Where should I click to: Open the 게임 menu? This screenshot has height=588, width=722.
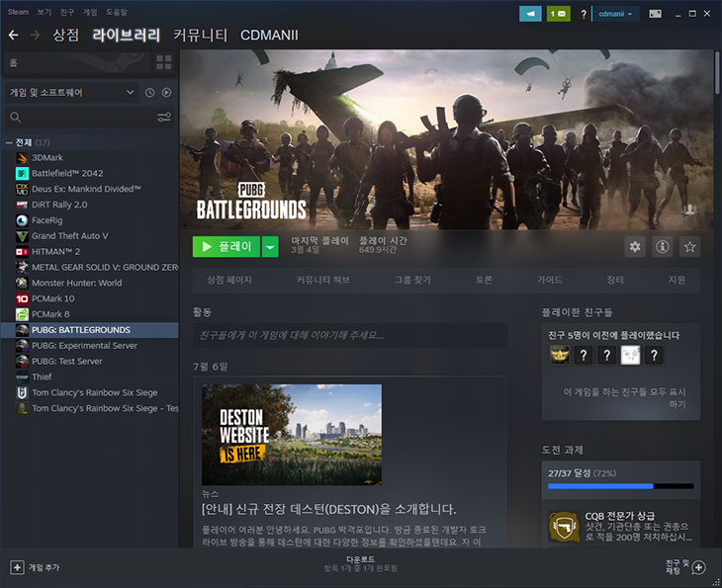coord(90,12)
